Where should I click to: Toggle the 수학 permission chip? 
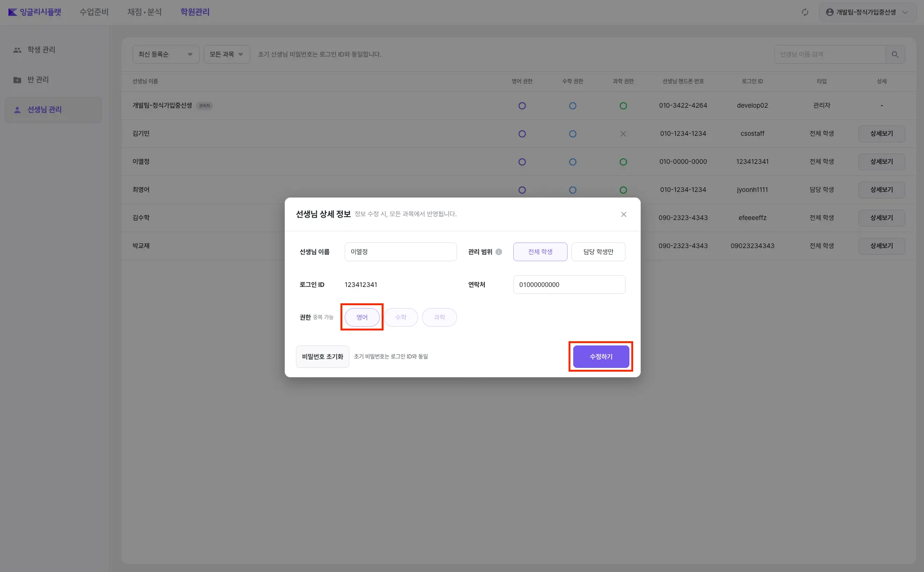[400, 317]
